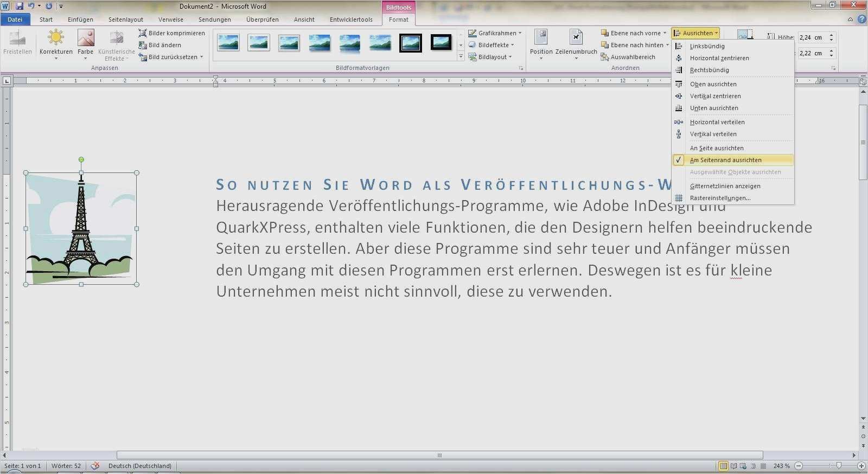Viewport: 868px width, 474px height.
Task: Click Bilder komprimieren icon
Action: tap(143, 33)
